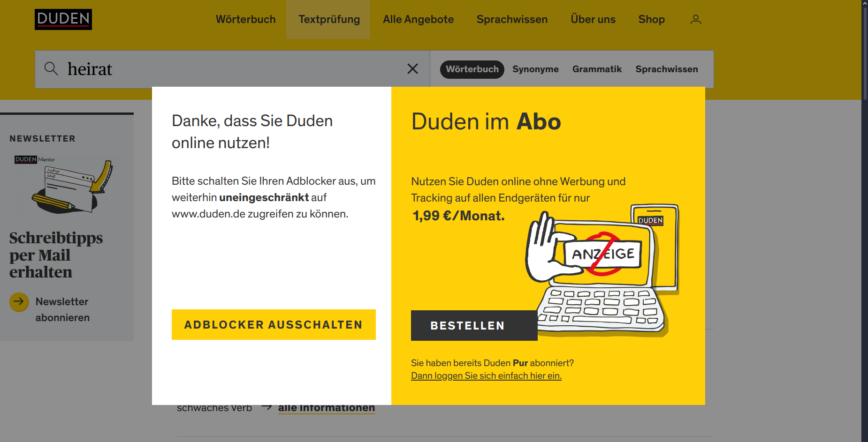Open the alle Informationen link
Viewport: 868px width, 442px height.
click(x=327, y=407)
